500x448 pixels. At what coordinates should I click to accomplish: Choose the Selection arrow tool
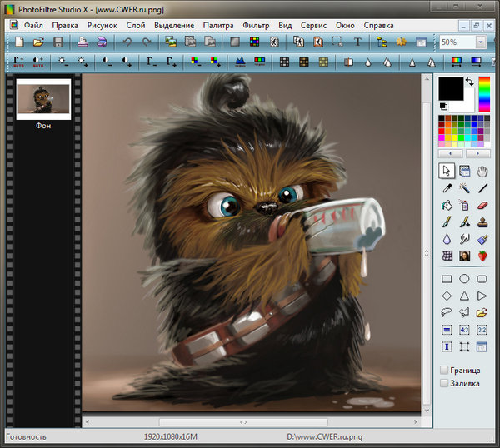pos(447,171)
